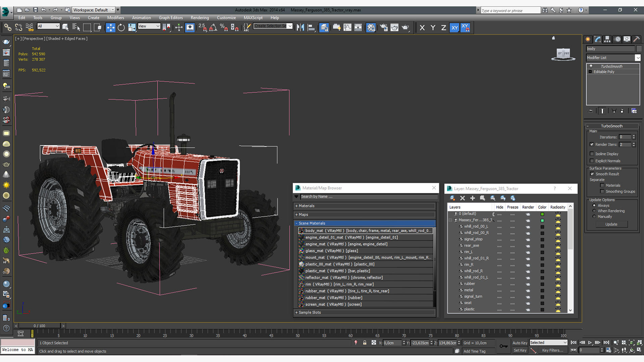This screenshot has width=644, height=362.
Task: Enable Isoline Display checkbox
Action: coord(592,154)
